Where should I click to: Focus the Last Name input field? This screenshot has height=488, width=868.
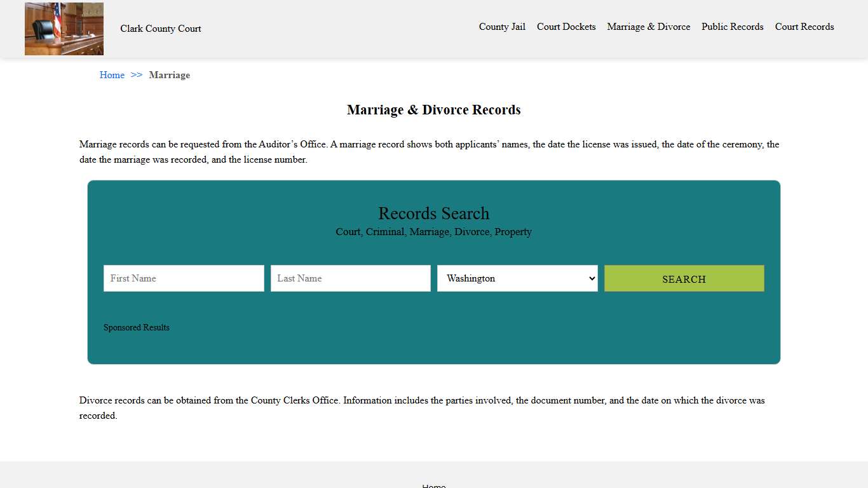pyautogui.click(x=351, y=278)
